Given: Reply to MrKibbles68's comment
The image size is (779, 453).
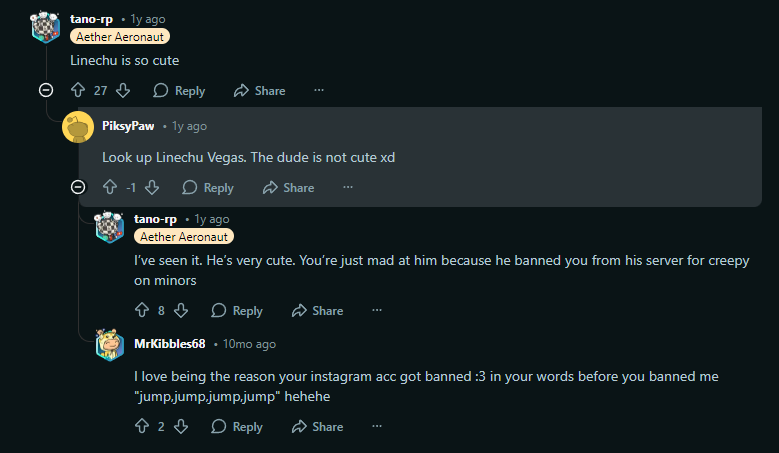Looking at the screenshot, I should click(x=237, y=427).
